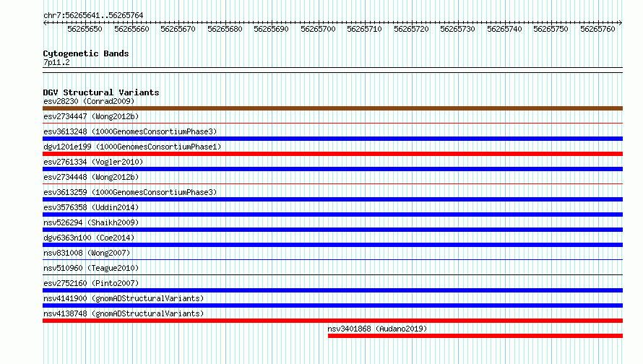Click the blue bar under esv3613259
The width and height of the screenshot is (643, 364).
click(x=332, y=199)
